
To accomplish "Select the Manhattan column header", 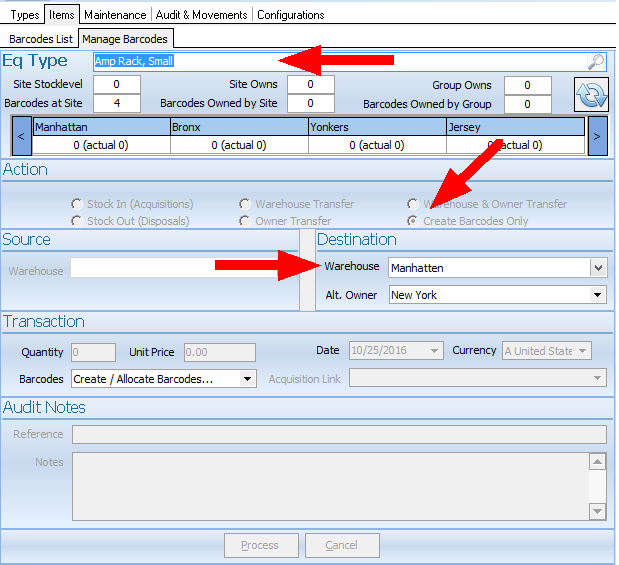I will coord(101,128).
